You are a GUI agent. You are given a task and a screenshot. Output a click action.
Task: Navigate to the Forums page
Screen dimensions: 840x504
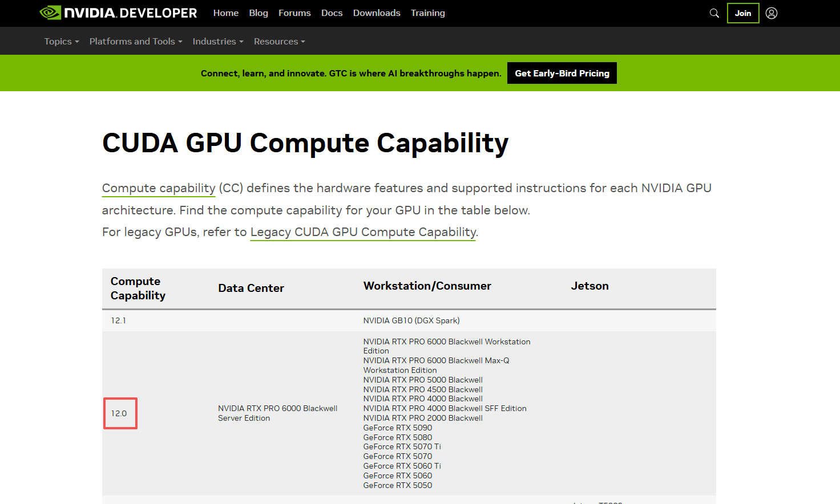coord(294,13)
